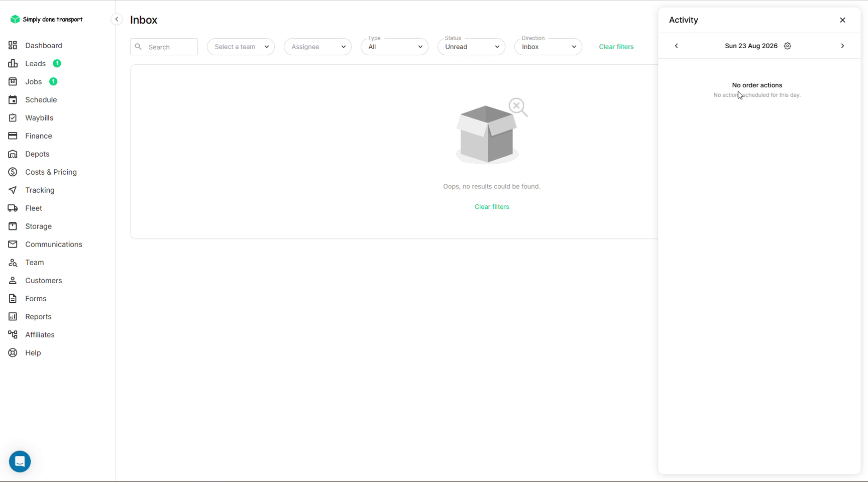Click the Leads notification badge
The width and height of the screenshot is (868, 482).
[57, 63]
